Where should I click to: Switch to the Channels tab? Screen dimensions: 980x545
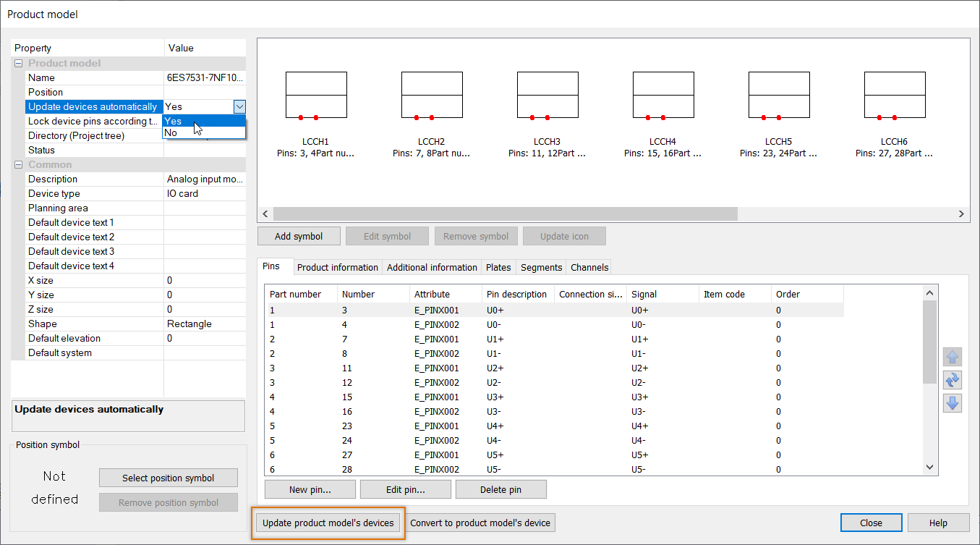click(589, 268)
